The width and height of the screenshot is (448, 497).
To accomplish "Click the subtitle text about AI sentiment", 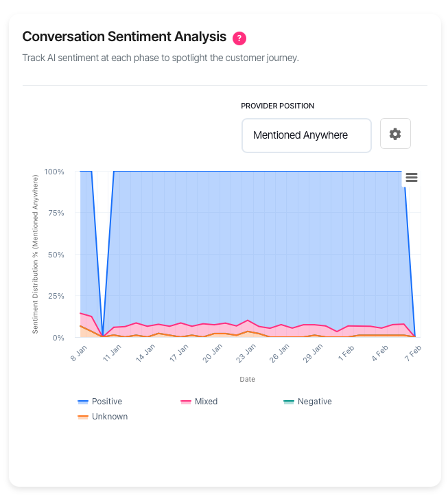I will pos(161,58).
